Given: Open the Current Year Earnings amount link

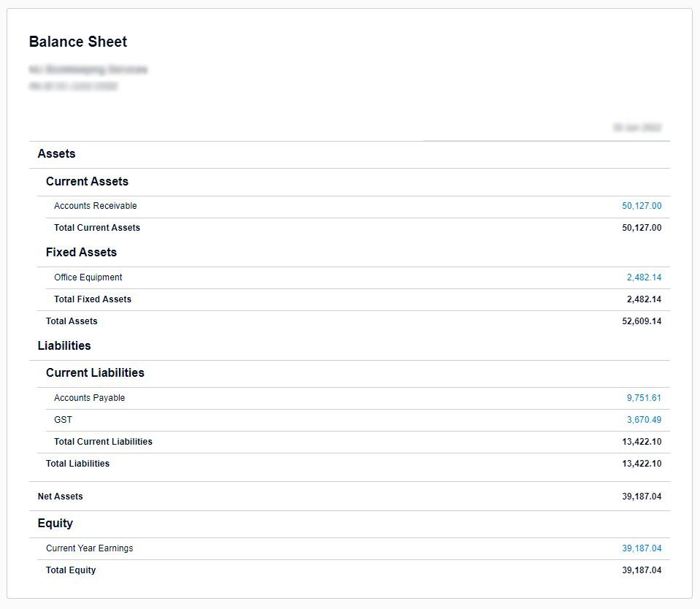Looking at the screenshot, I should click(642, 548).
